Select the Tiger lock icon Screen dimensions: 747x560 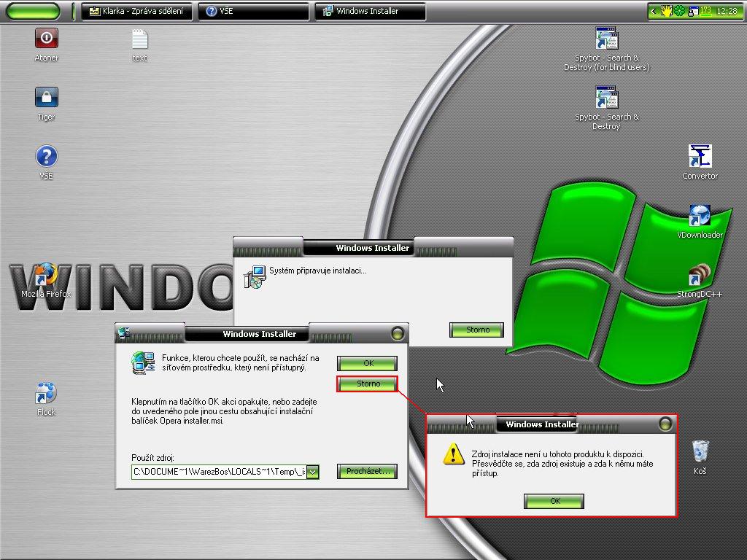46,97
